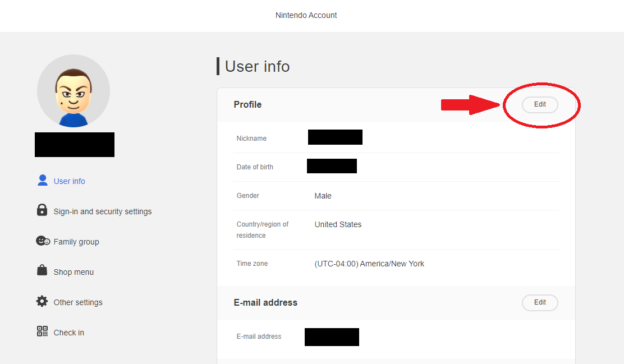Go to Family group page
This screenshot has height=364, width=624.
coord(76,242)
